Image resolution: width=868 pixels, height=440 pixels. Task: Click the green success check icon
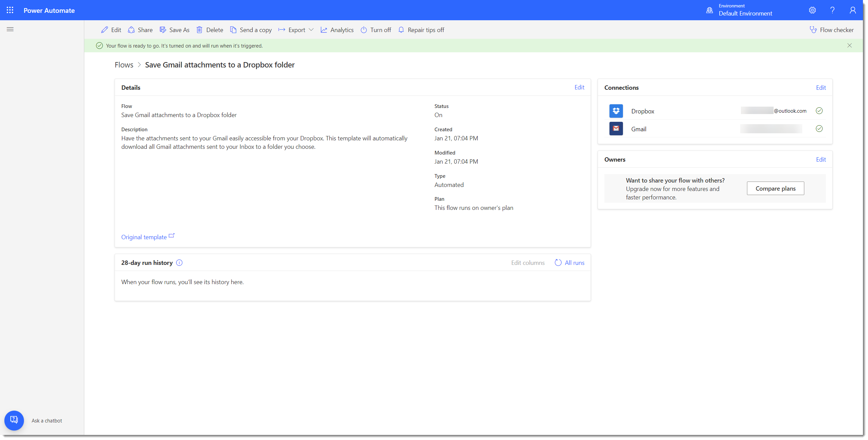[99, 46]
